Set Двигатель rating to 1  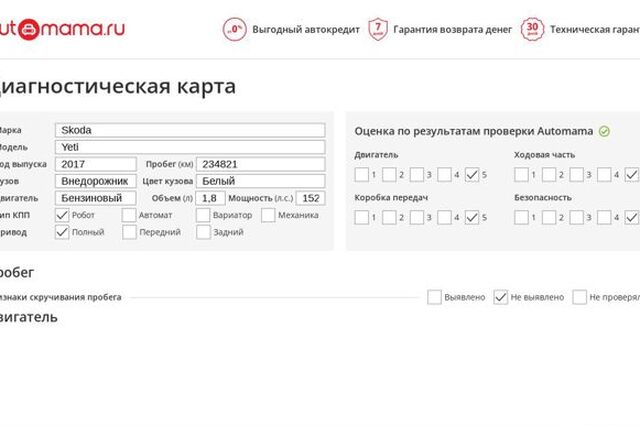point(362,175)
